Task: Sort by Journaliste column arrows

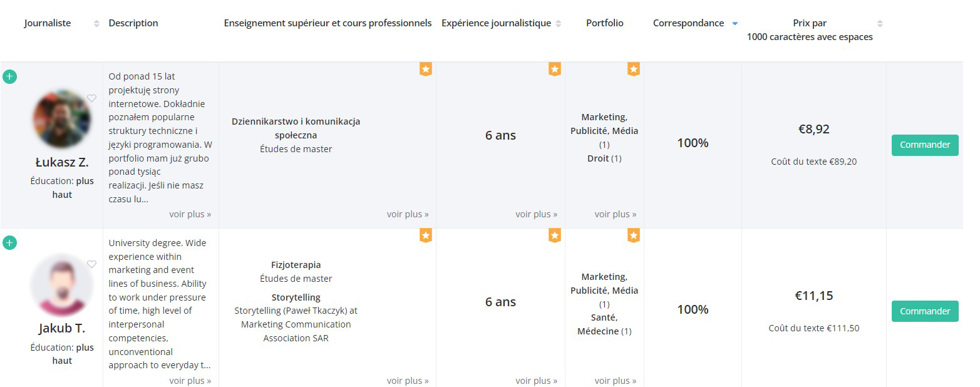Action: tap(96, 24)
